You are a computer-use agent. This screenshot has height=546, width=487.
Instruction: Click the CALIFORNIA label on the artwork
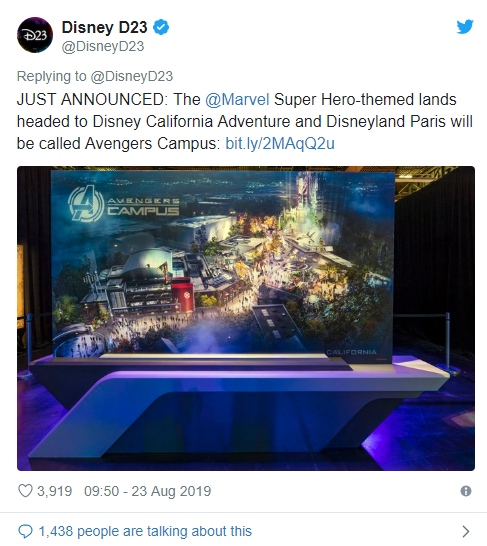tap(352, 352)
